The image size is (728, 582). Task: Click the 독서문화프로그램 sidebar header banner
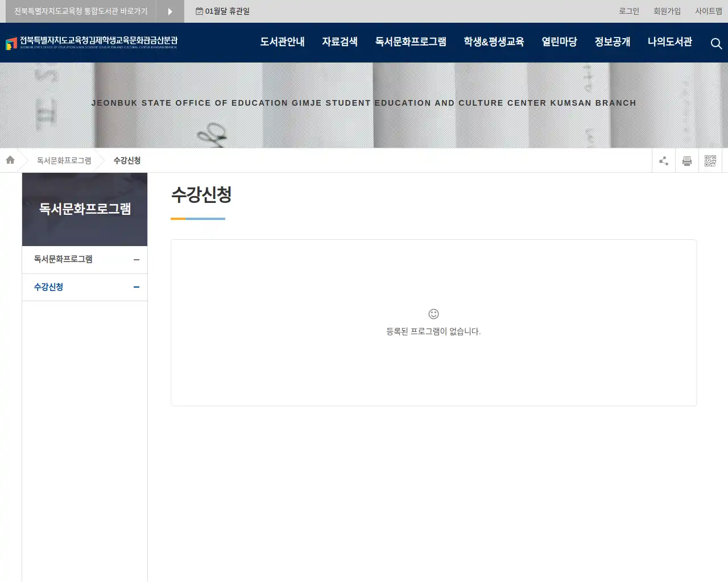pyautogui.click(x=85, y=209)
